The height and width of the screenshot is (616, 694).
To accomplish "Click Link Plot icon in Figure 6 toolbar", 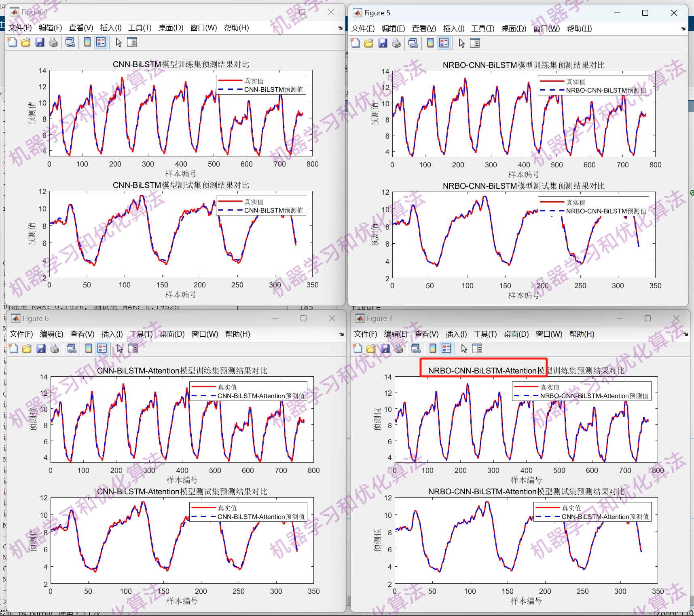I will click(x=72, y=348).
